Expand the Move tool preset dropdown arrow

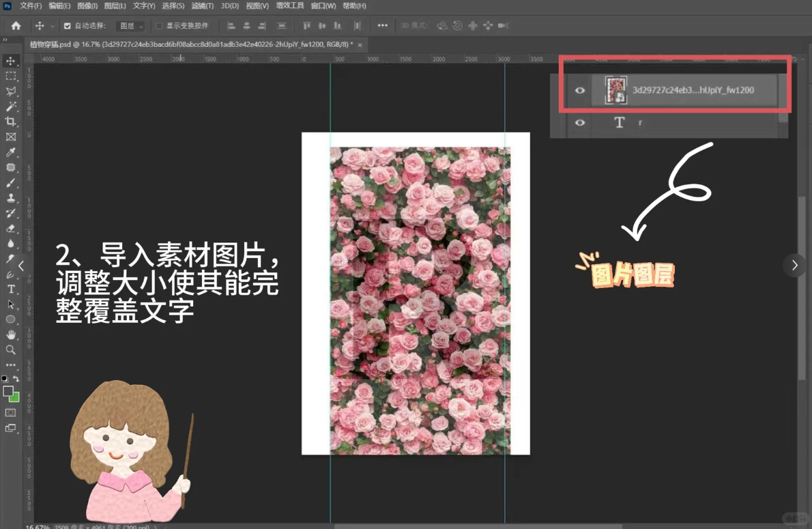pyautogui.click(x=53, y=26)
